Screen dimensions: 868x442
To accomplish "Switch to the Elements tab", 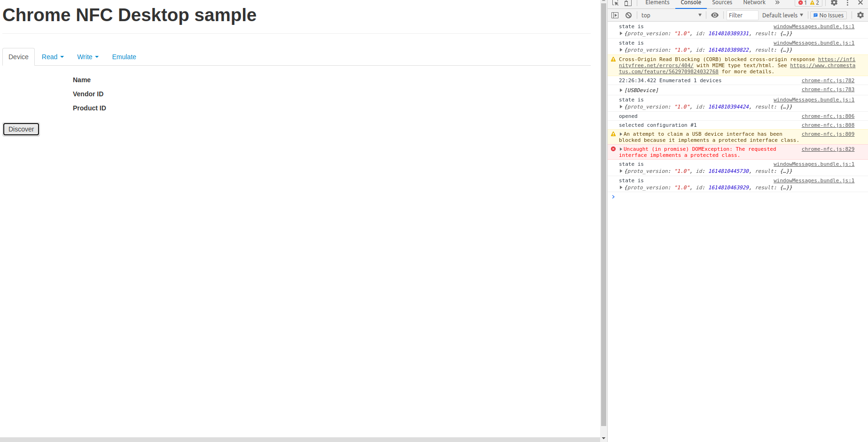I will (657, 3).
